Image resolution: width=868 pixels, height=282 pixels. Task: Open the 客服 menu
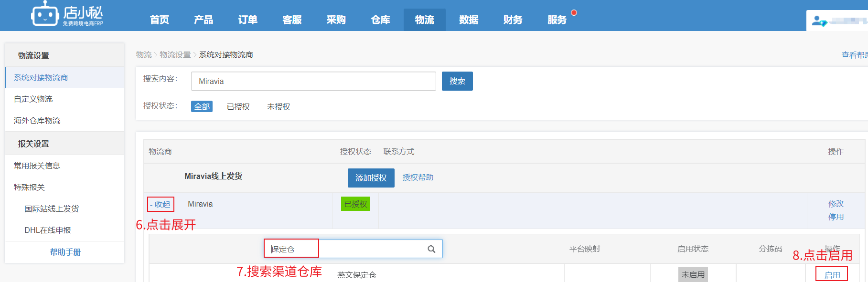pyautogui.click(x=292, y=20)
